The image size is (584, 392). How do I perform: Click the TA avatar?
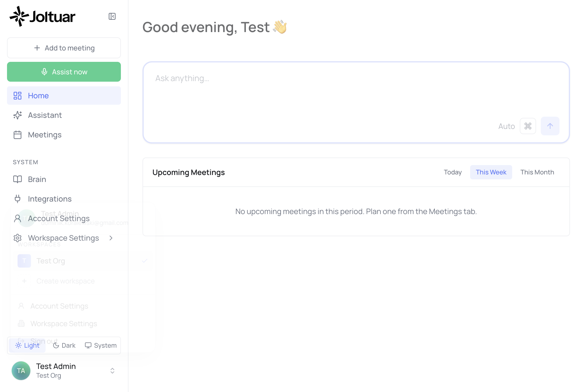coord(21,371)
